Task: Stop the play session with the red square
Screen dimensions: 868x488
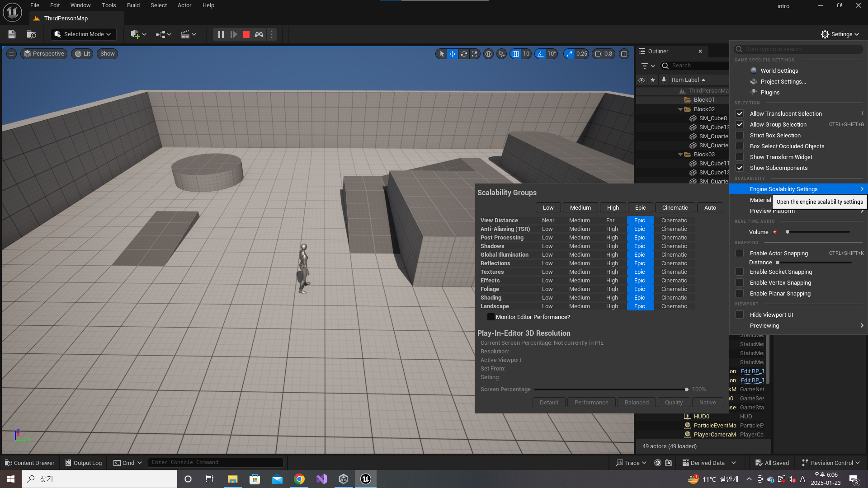Action: pos(246,34)
